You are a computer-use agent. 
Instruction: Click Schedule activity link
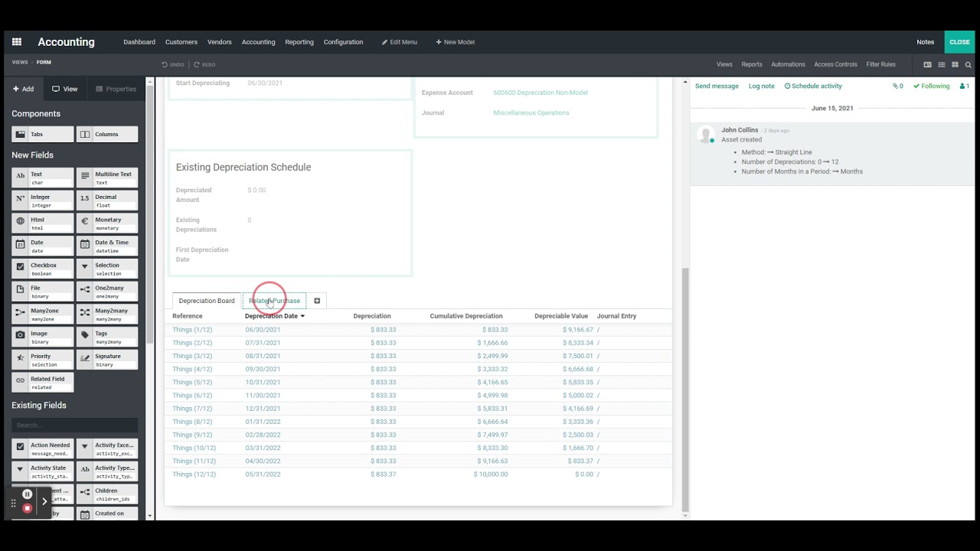tap(813, 86)
